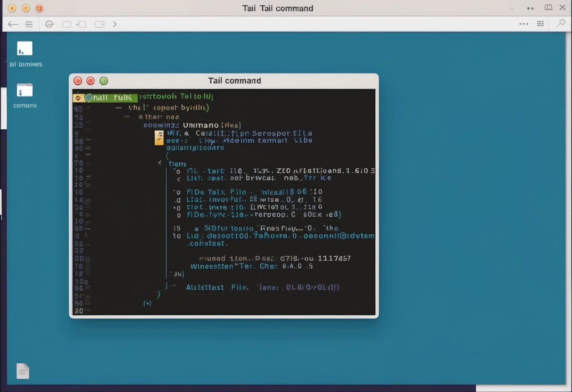Click the orange diamond marker beside the prompt
This screenshot has height=392, width=572.
pyautogui.click(x=78, y=98)
